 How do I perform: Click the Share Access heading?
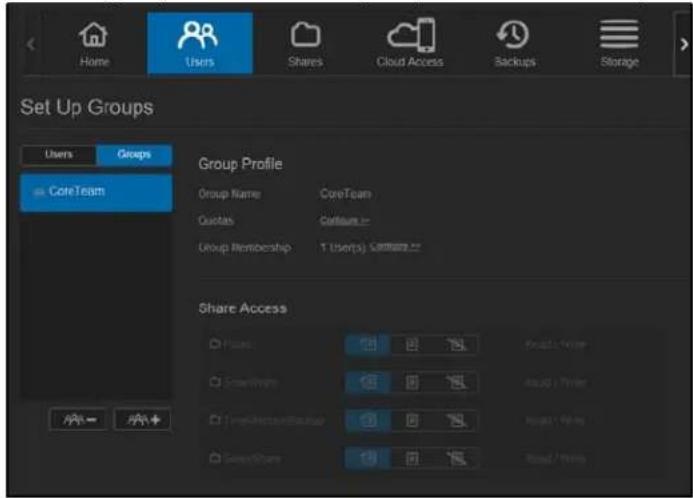coord(243,308)
